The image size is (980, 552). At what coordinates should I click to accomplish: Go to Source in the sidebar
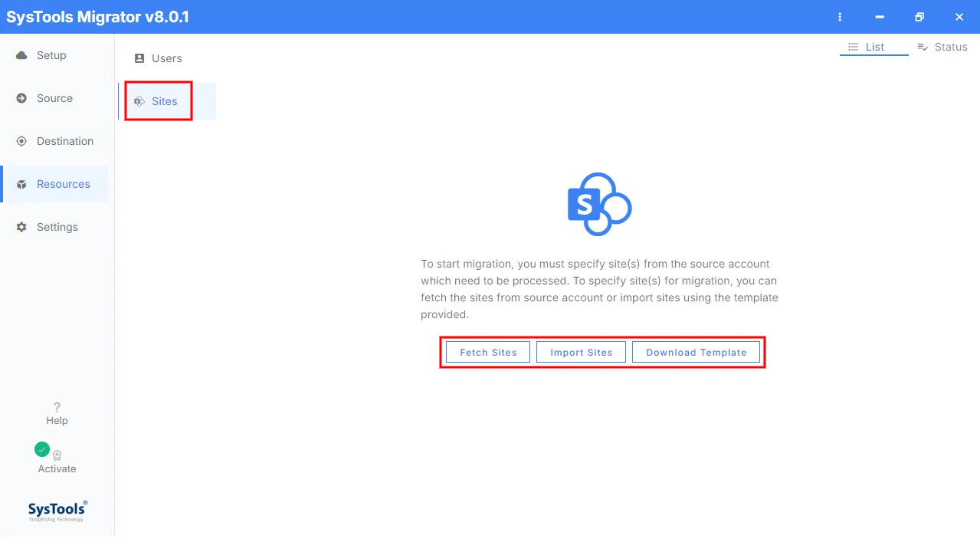(54, 98)
